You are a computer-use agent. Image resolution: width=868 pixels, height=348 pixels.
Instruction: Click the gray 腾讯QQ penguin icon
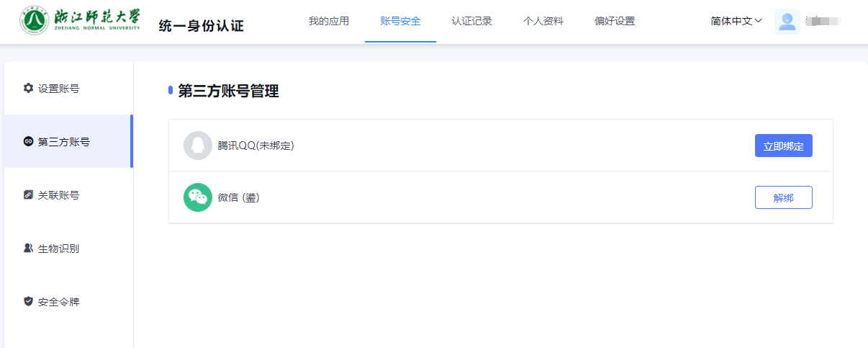[198, 146]
